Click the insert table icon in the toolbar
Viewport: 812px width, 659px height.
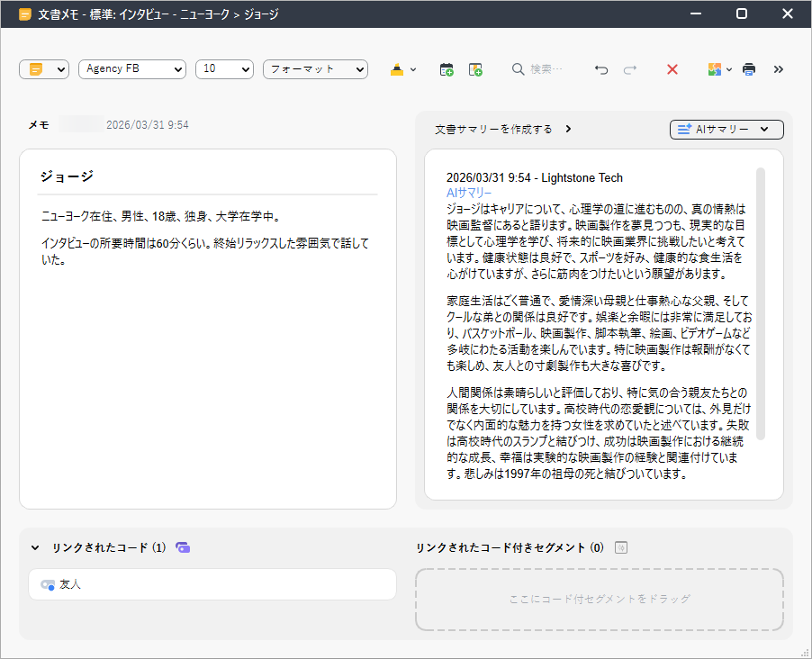click(475, 69)
